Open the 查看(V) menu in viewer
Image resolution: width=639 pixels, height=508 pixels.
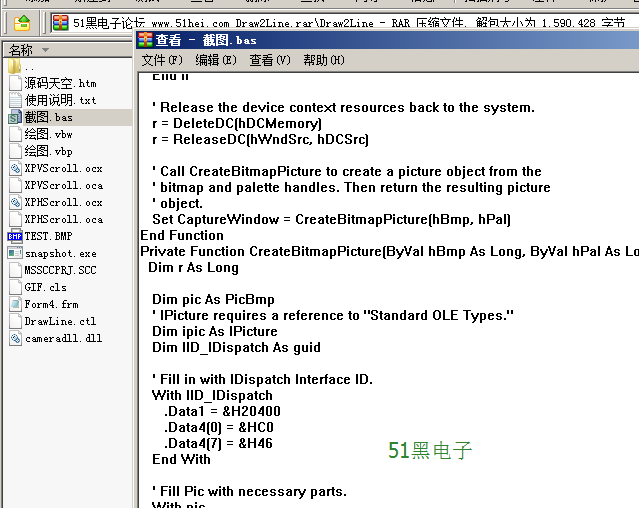(270, 60)
